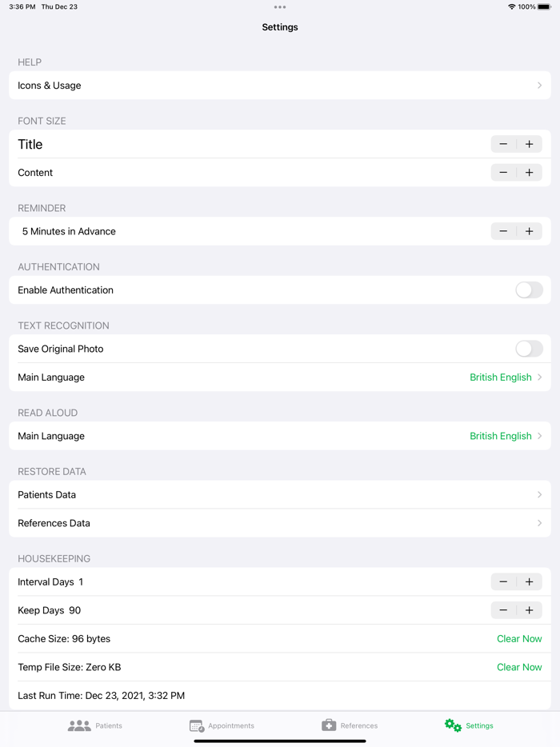The height and width of the screenshot is (747, 560).
Task: Open the References medical kit icon
Action: (x=329, y=725)
